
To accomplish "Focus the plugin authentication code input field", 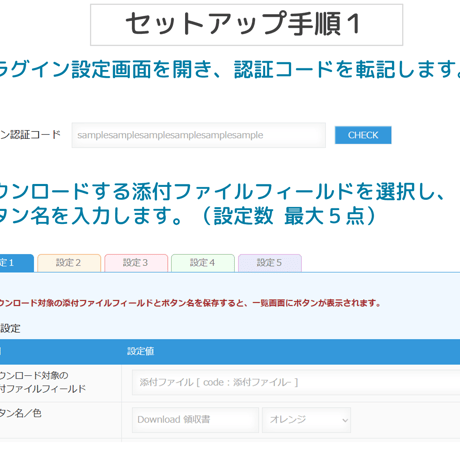I will tap(199, 135).
